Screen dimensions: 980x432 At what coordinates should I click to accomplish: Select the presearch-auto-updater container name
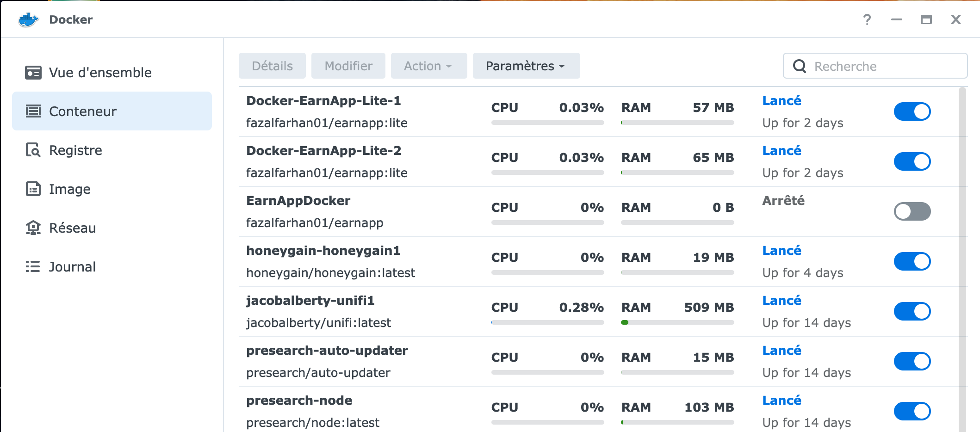click(x=327, y=351)
